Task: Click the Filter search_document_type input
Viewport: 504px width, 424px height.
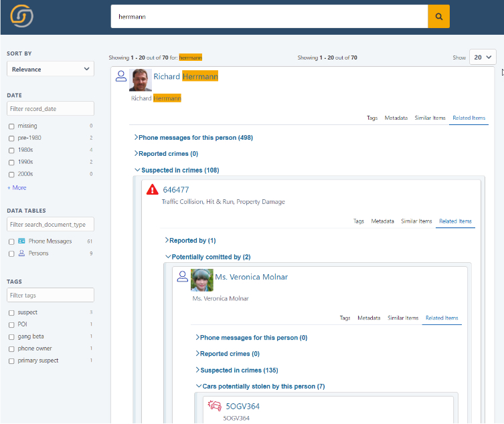Action: tap(50, 224)
